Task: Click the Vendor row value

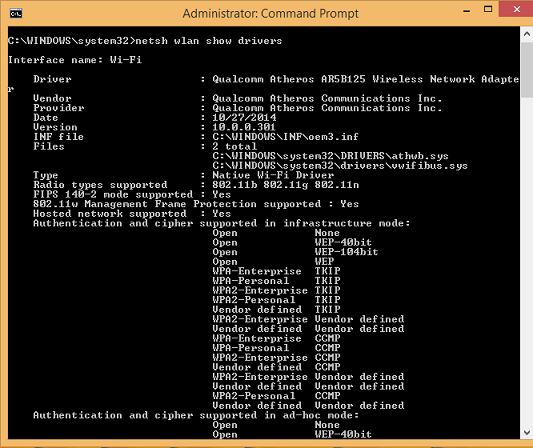Action: 327,99
